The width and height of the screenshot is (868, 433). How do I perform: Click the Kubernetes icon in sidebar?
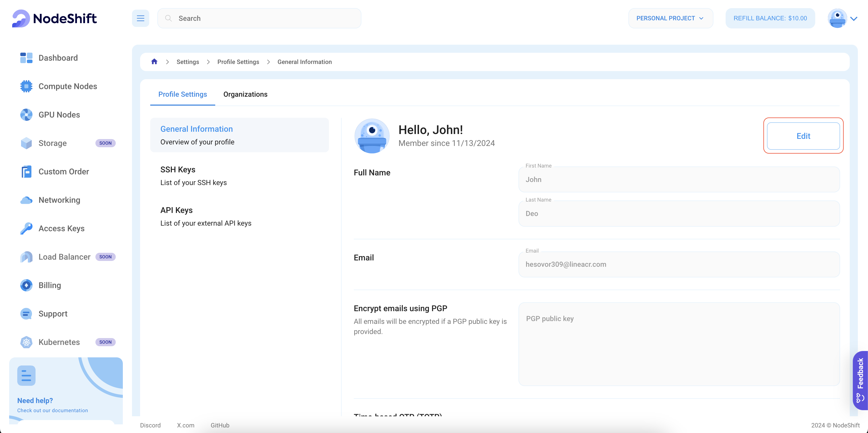pos(26,342)
